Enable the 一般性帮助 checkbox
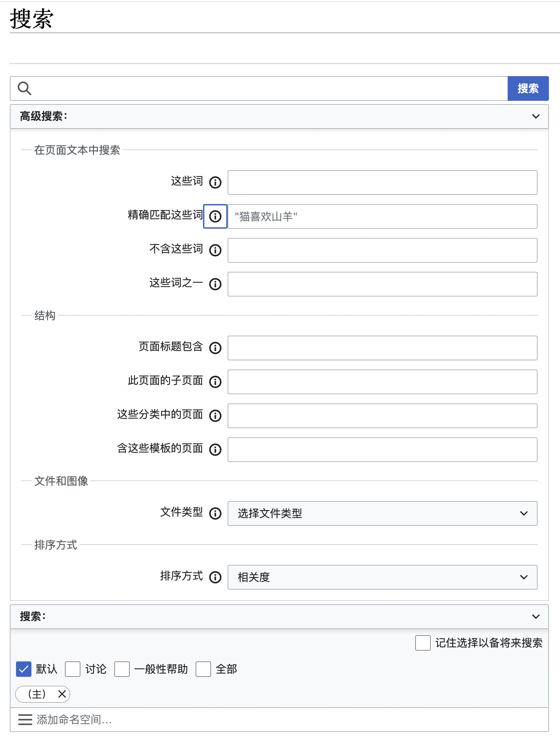Screen dimensions: 560x736 (x=122, y=669)
